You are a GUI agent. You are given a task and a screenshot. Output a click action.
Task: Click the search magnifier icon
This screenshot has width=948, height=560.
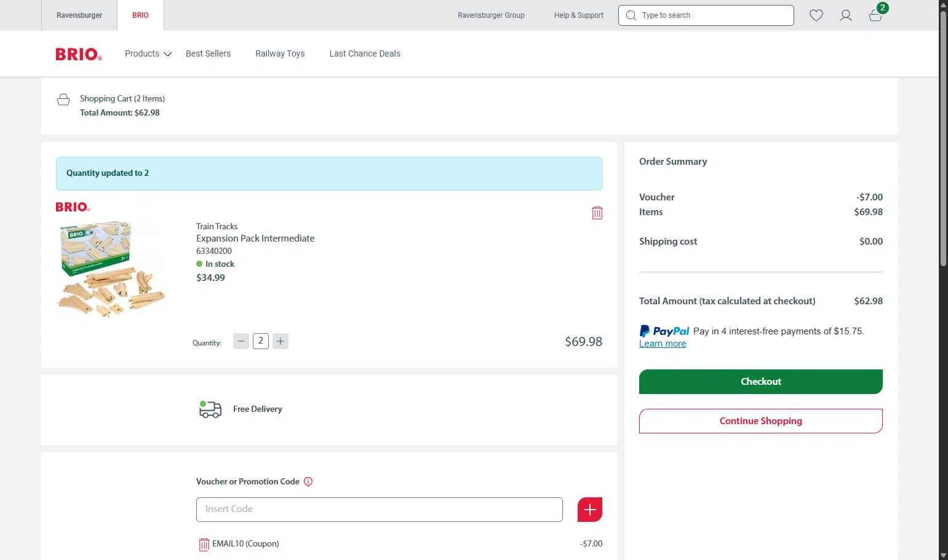[x=631, y=15]
